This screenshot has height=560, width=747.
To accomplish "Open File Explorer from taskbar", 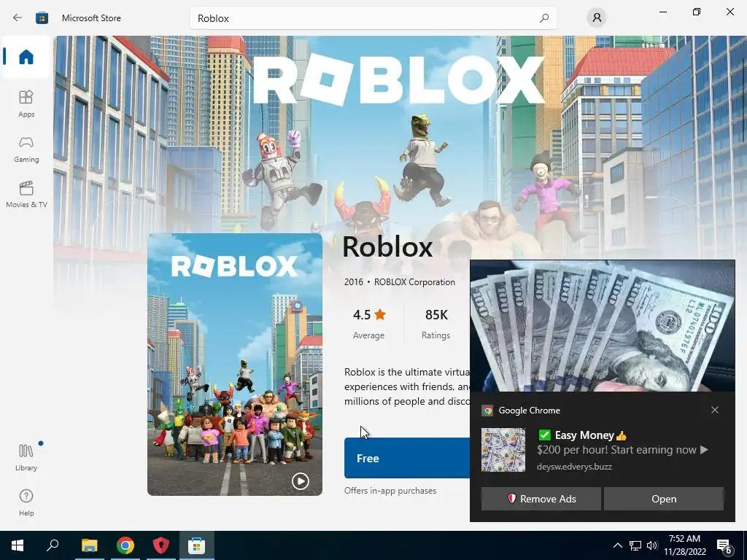I will pos(89,545).
